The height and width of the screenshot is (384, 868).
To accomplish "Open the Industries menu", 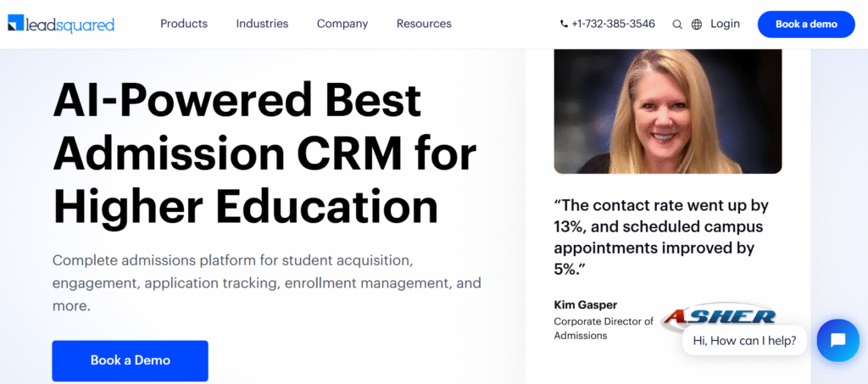I will click(262, 24).
